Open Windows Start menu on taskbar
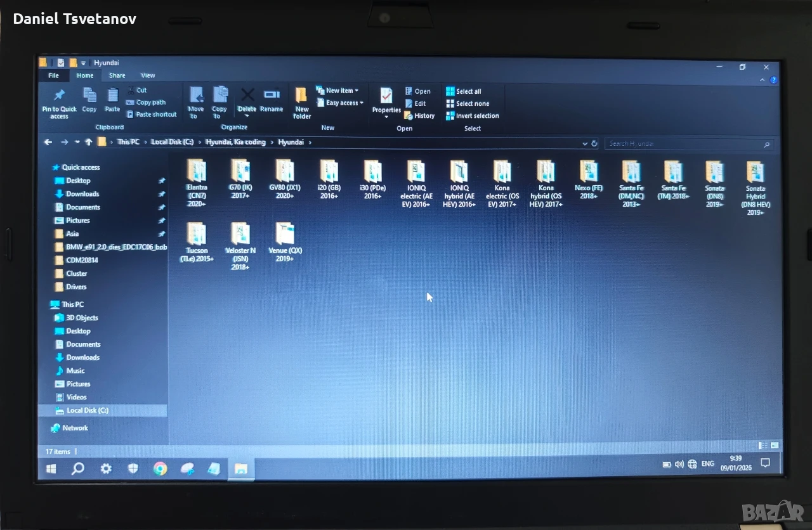Image resolution: width=812 pixels, height=530 pixels. (51, 469)
